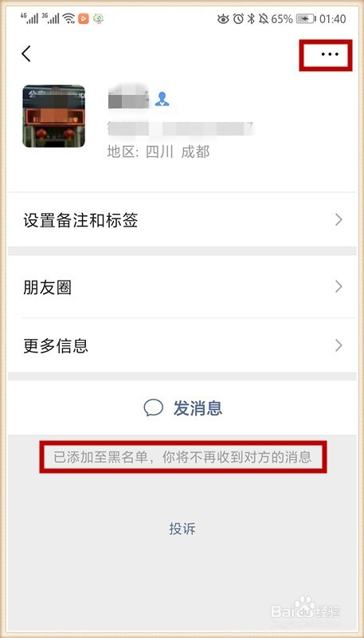Viewport: 364px width, 638px height.
Task: Open 更多信息 entry
Action: [182, 346]
